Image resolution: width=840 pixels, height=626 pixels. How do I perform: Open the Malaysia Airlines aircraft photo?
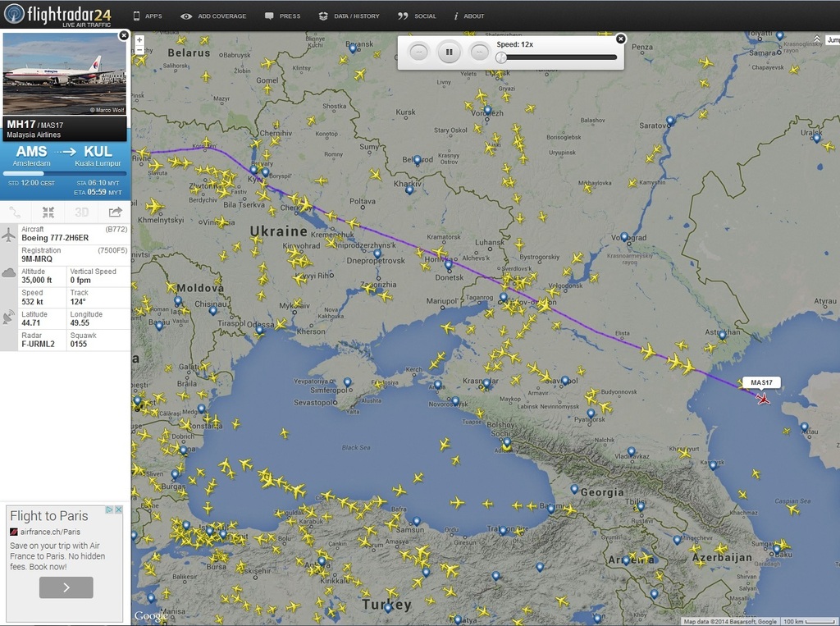(x=65, y=74)
